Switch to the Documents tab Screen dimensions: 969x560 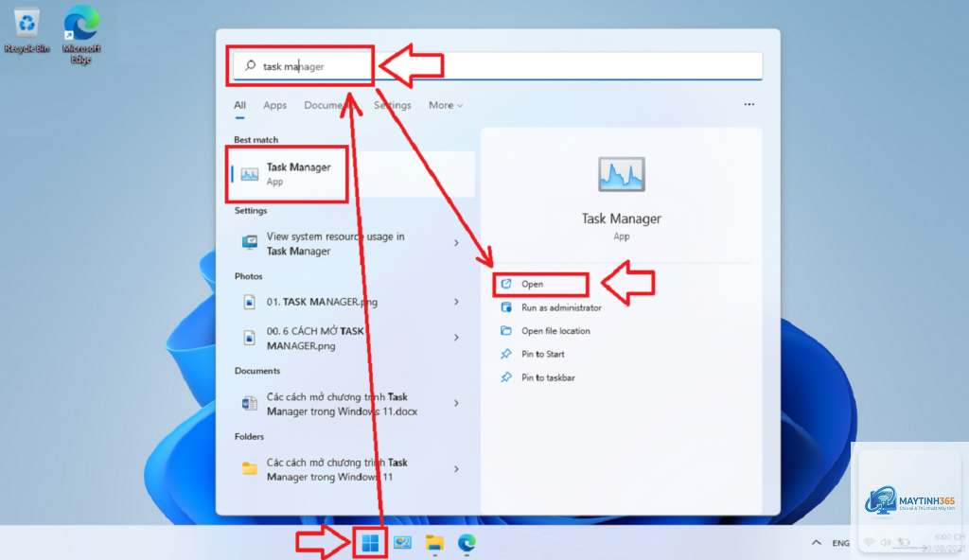tap(330, 105)
